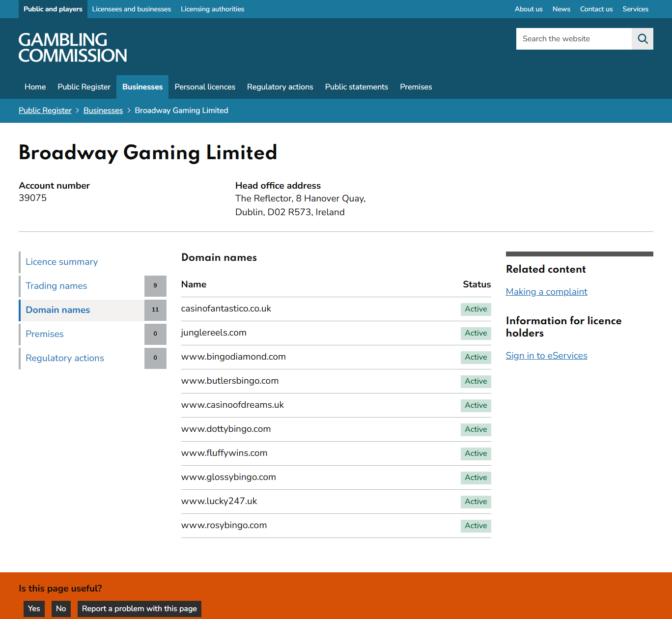Click domain www.casinoofdreams.uk text
Viewport: 672px width, 619px height.
click(x=232, y=405)
